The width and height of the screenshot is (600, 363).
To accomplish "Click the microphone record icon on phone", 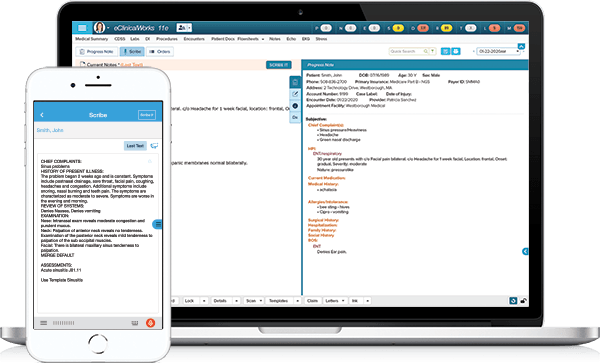I will (150, 323).
